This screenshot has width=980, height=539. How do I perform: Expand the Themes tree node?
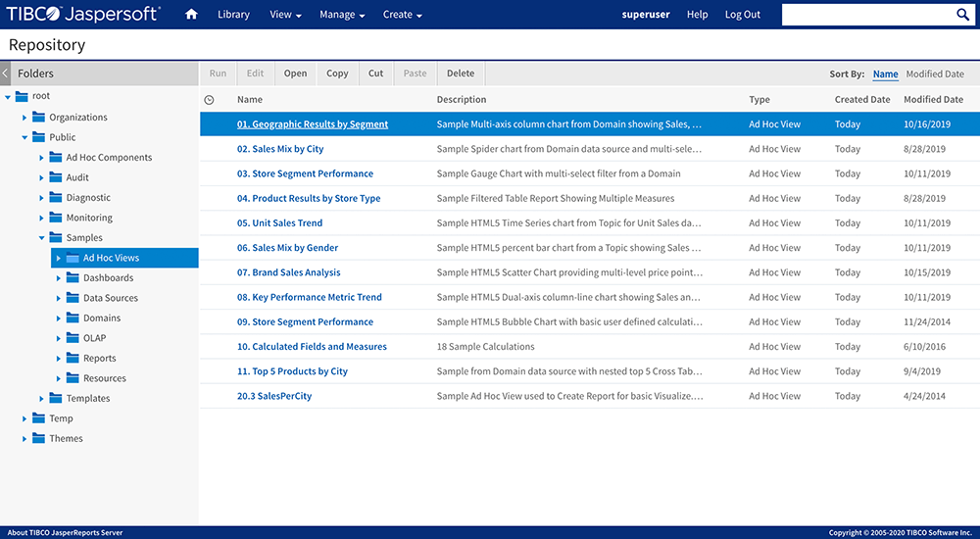(x=24, y=438)
